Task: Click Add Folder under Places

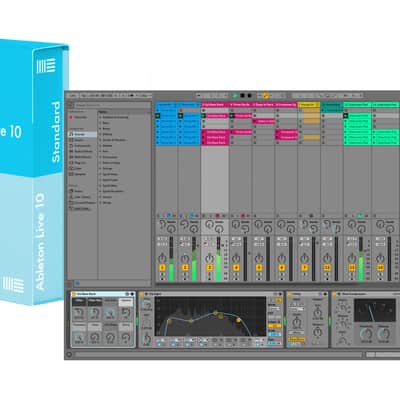Action: (81, 208)
